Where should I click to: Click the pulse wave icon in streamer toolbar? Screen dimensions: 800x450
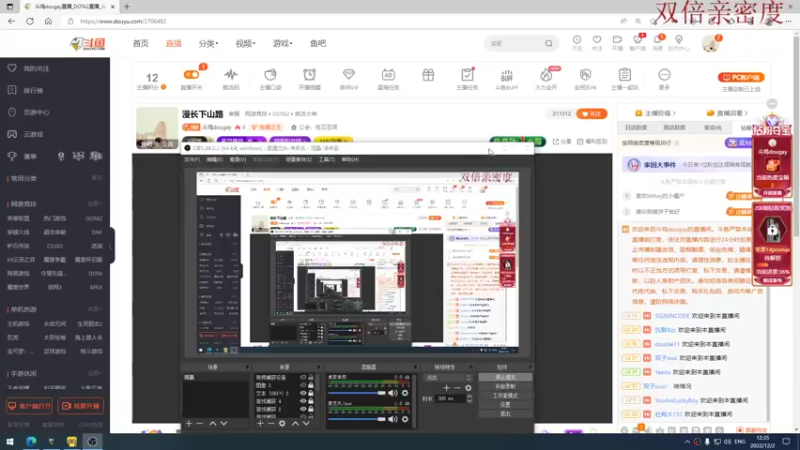coord(231,75)
